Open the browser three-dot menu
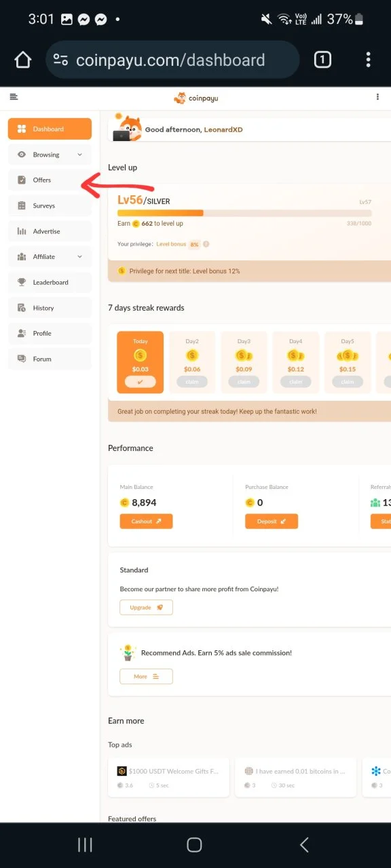This screenshot has width=391, height=868. pyautogui.click(x=368, y=60)
